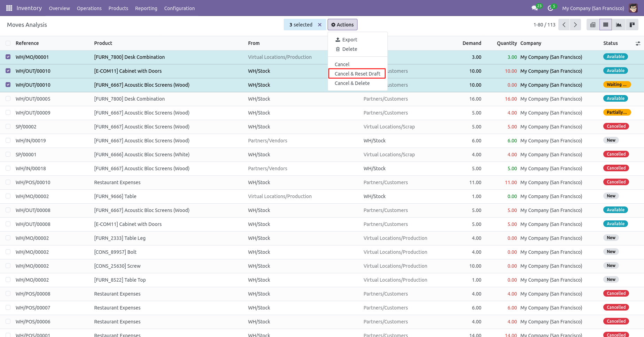Click the Partially status badge for WH/OUT/00009
The height and width of the screenshot is (337, 644).
[x=617, y=112]
